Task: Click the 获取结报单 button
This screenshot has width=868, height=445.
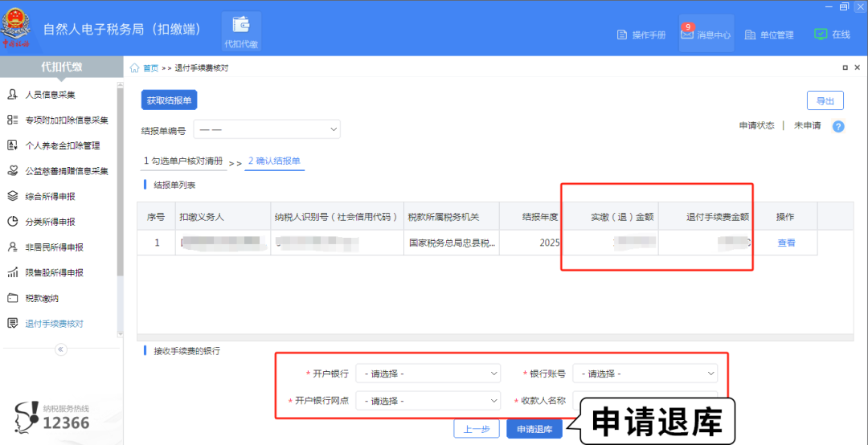Action: click(169, 100)
